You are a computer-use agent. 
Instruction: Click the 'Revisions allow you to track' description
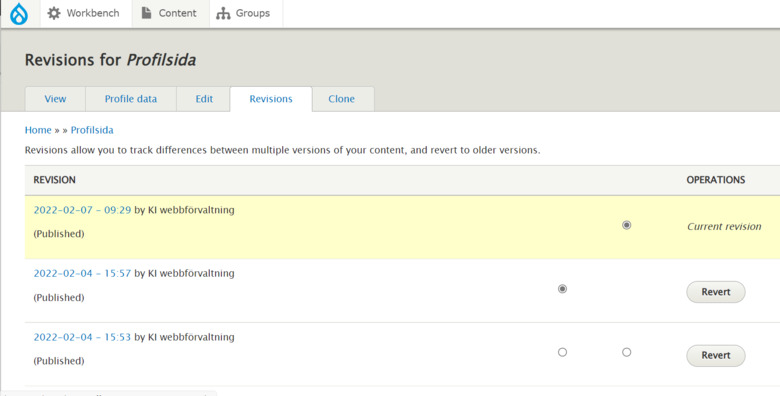[283, 150]
